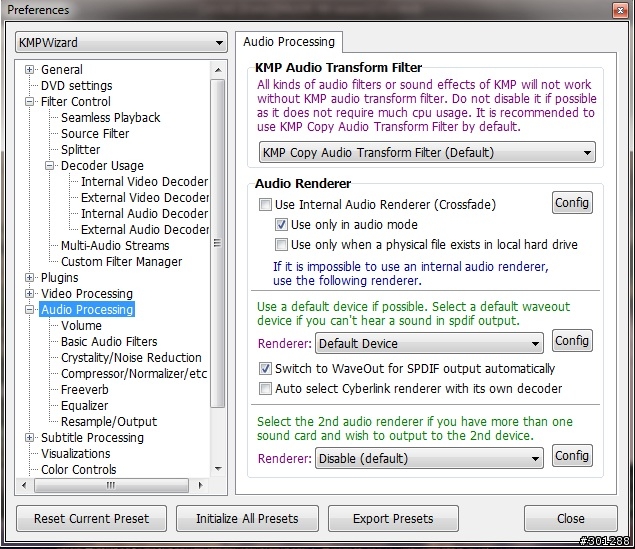Expand the Subtitle Processing node
This screenshot has width=635, height=549.
[x=29, y=438]
